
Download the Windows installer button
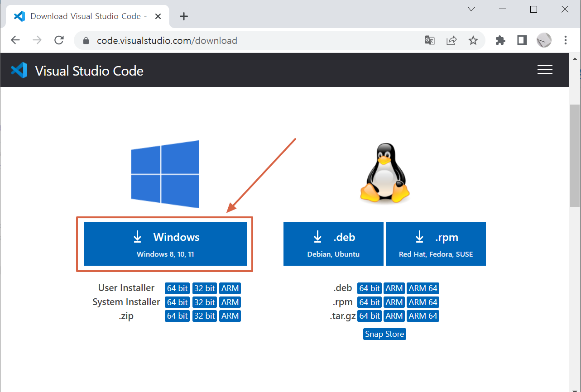click(x=165, y=244)
